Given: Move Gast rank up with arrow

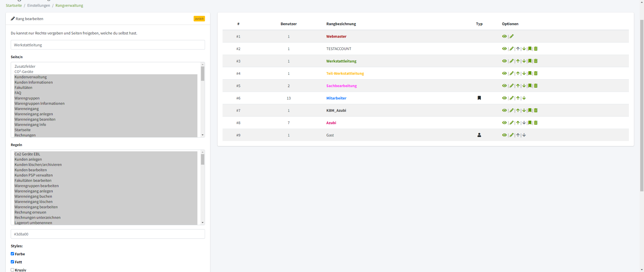Looking at the screenshot, I should click(x=518, y=135).
